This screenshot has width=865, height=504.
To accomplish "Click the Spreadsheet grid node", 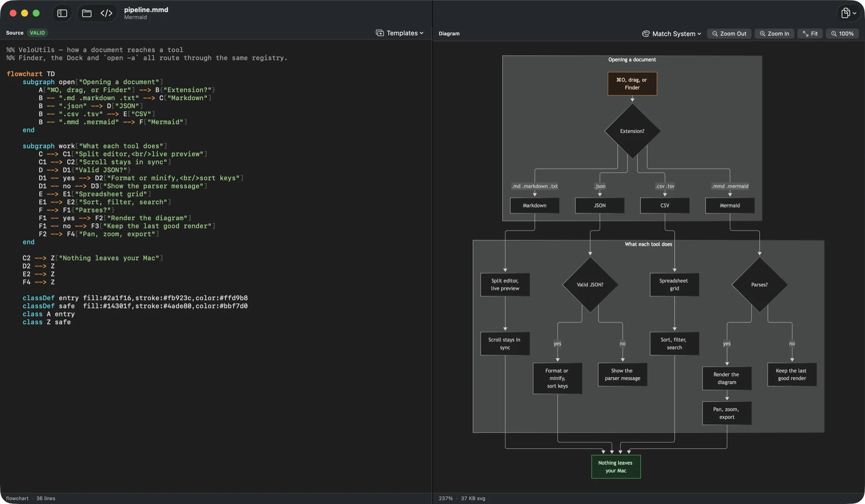I will tap(675, 285).
